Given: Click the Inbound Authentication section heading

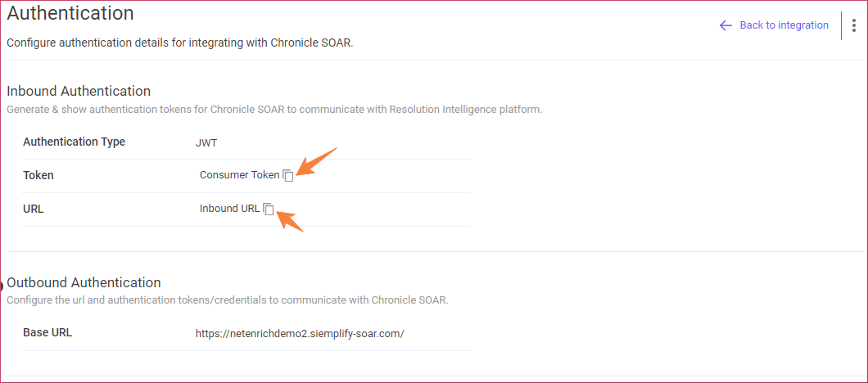Looking at the screenshot, I should [79, 91].
